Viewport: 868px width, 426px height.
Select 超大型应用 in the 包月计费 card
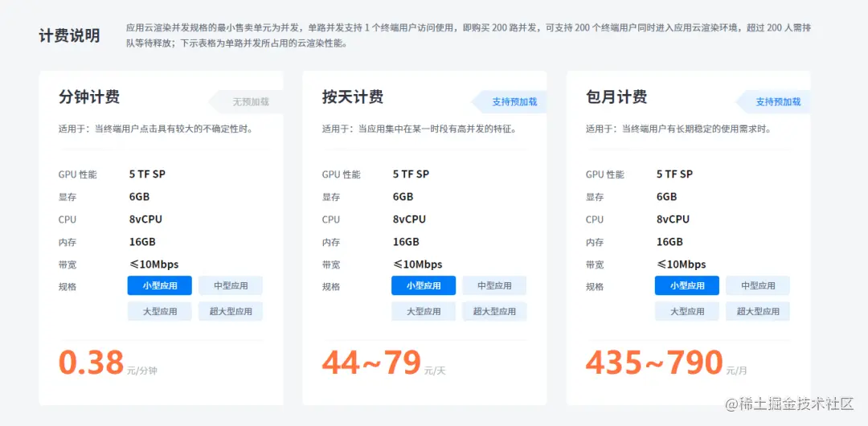tap(758, 311)
